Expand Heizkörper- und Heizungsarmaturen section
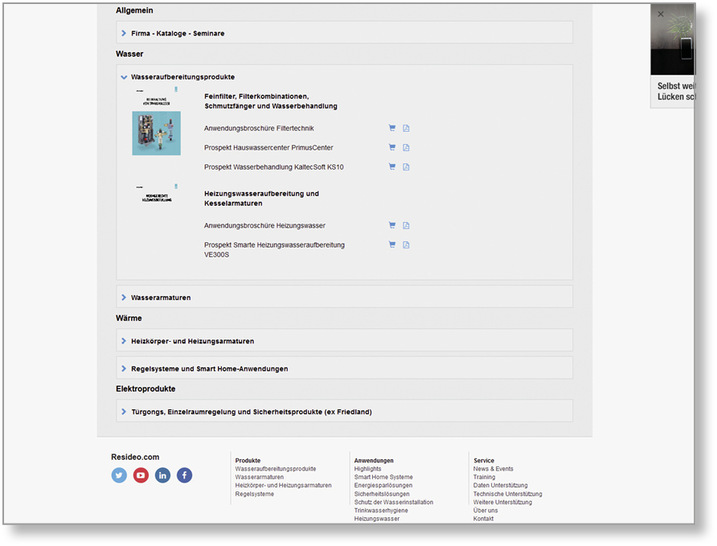 click(x=192, y=341)
